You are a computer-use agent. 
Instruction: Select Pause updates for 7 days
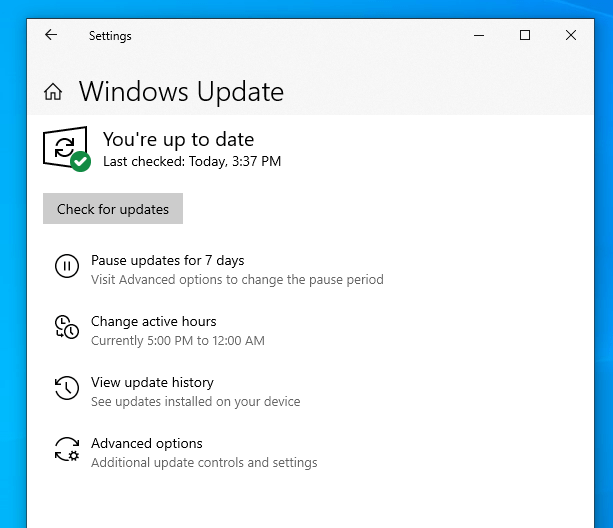pos(167,261)
